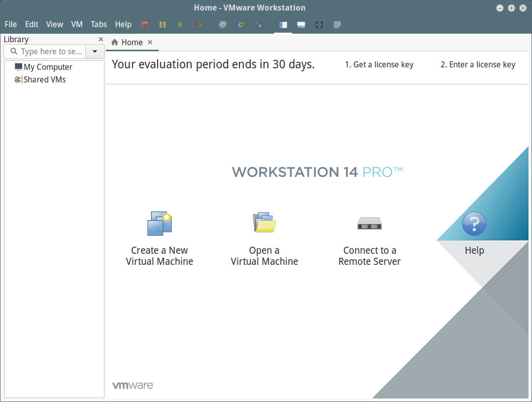Click the Connect to a Remote Server icon
Image resolution: width=532 pixels, height=402 pixels.
point(369,223)
